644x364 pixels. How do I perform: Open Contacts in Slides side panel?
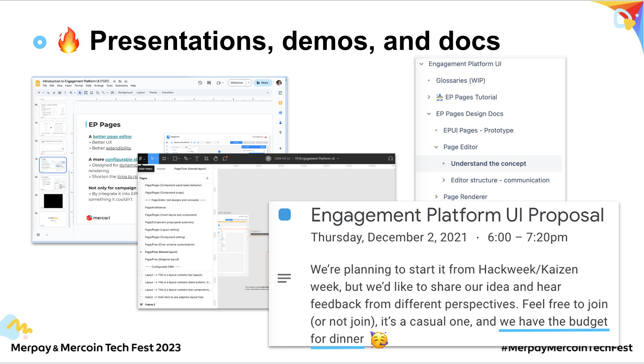(x=280, y=122)
